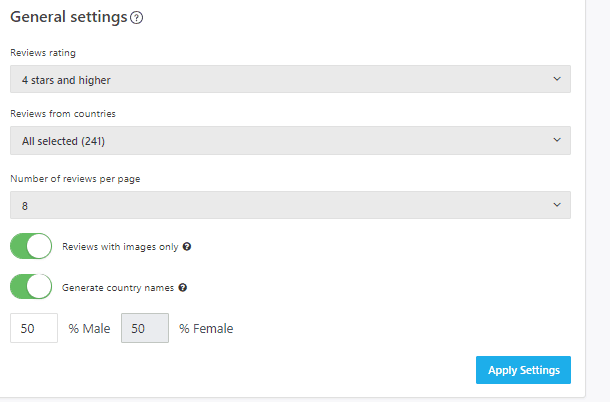Disable the Reviews with images only switch
610x402 pixels.
point(31,246)
